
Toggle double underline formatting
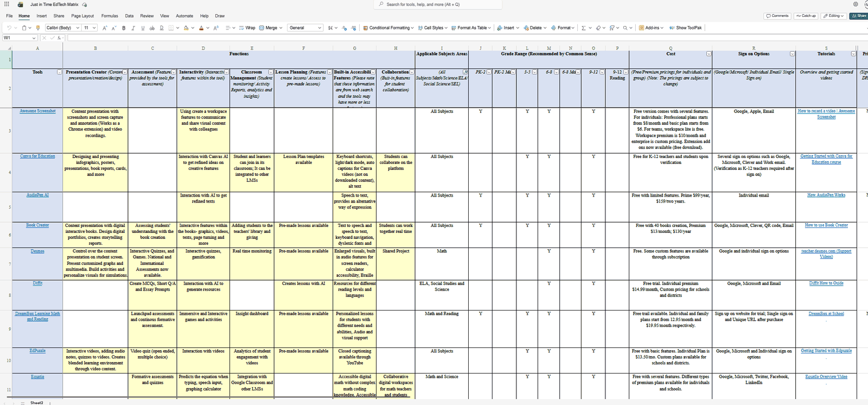162,28
